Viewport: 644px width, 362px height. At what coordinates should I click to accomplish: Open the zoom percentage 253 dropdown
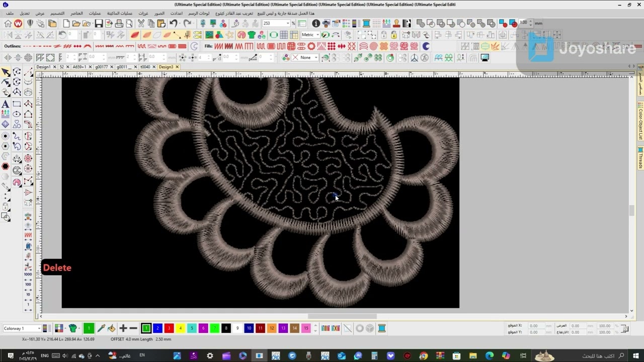[288, 24]
